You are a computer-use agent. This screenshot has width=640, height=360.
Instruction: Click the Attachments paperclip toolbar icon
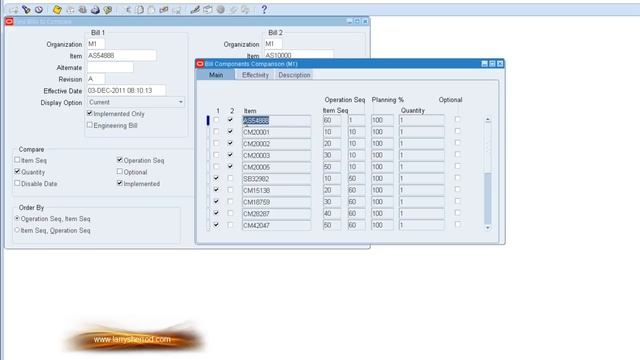click(x=233, y=9)
